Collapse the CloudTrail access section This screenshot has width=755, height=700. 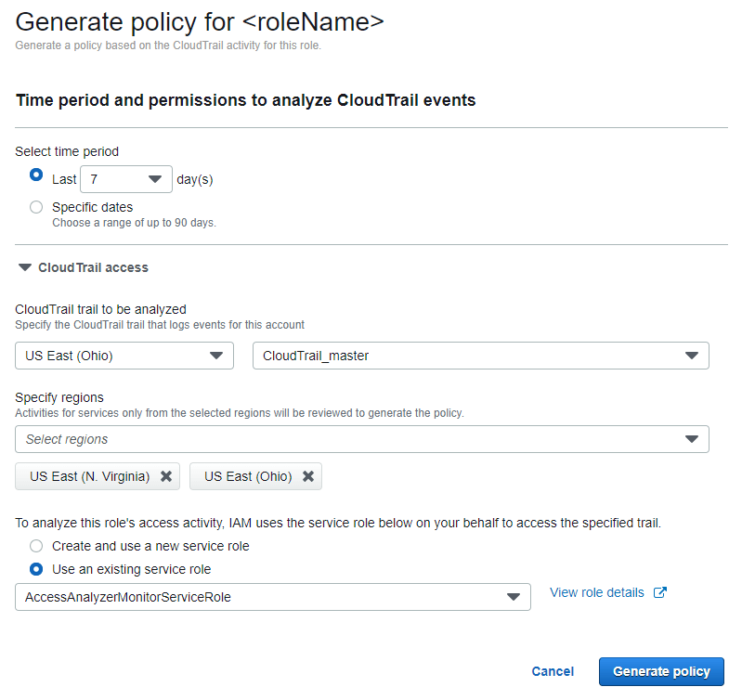point(25,267)
